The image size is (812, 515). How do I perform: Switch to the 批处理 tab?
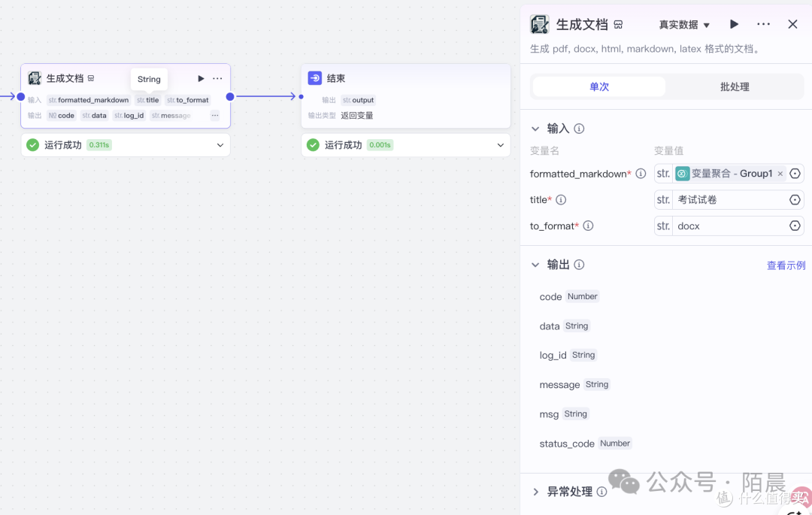(x=735, y=87)
